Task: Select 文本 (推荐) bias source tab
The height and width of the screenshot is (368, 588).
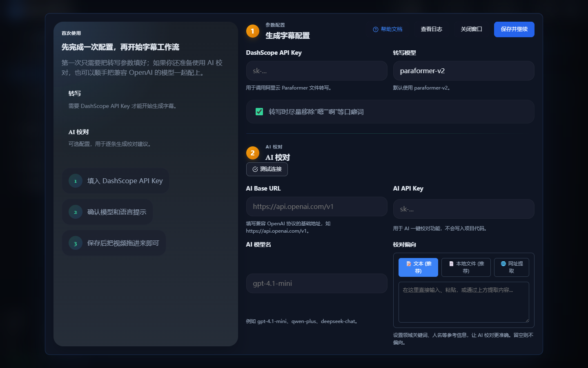Action: (418, 267)
